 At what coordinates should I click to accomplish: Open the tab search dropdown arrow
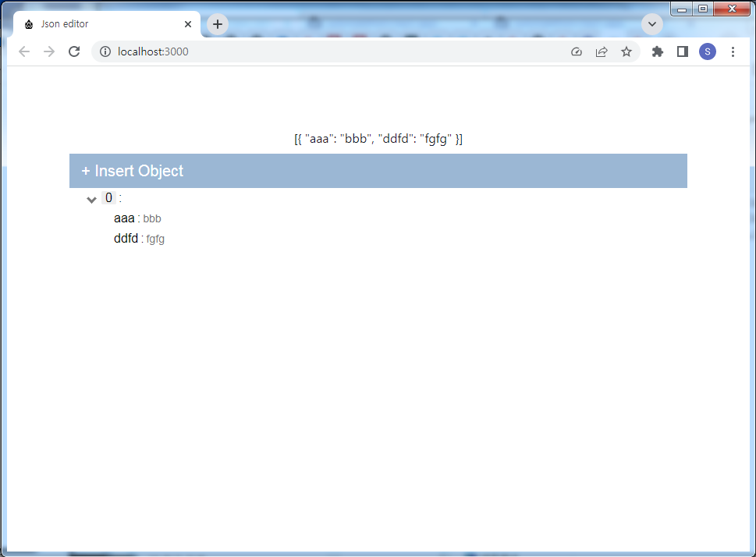(x=651, y=24)
